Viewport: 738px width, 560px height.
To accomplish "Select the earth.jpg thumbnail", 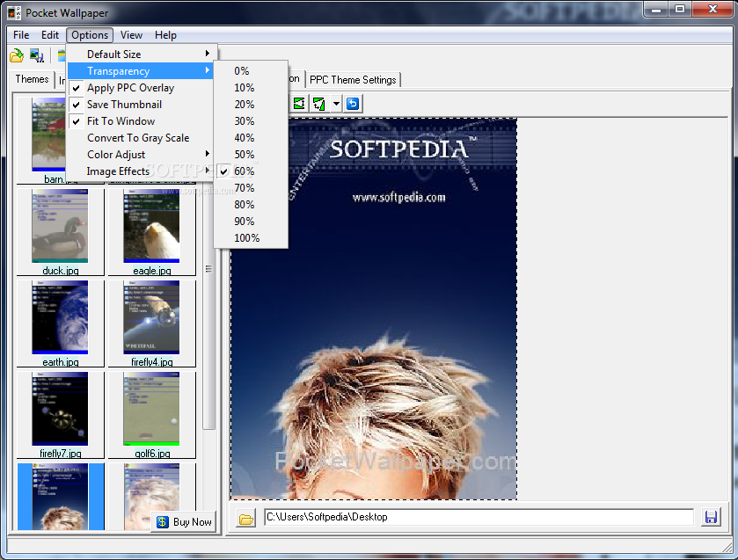I will (60, 324).
